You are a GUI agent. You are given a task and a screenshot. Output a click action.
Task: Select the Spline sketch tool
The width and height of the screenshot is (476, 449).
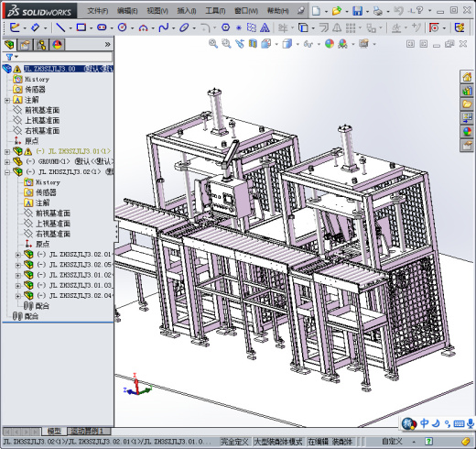(x=164, y=27)
